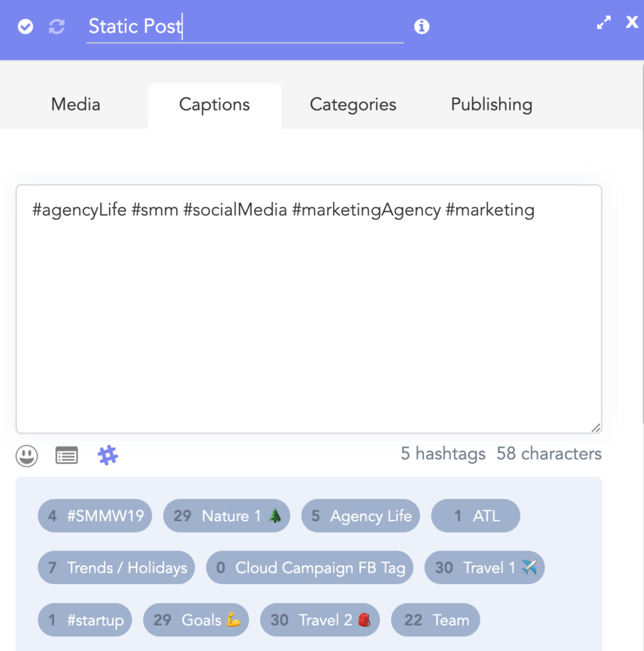Select the Travel 1 hashtag group
Viewport: 644px width, 651px height.
(x=484, y=568)
